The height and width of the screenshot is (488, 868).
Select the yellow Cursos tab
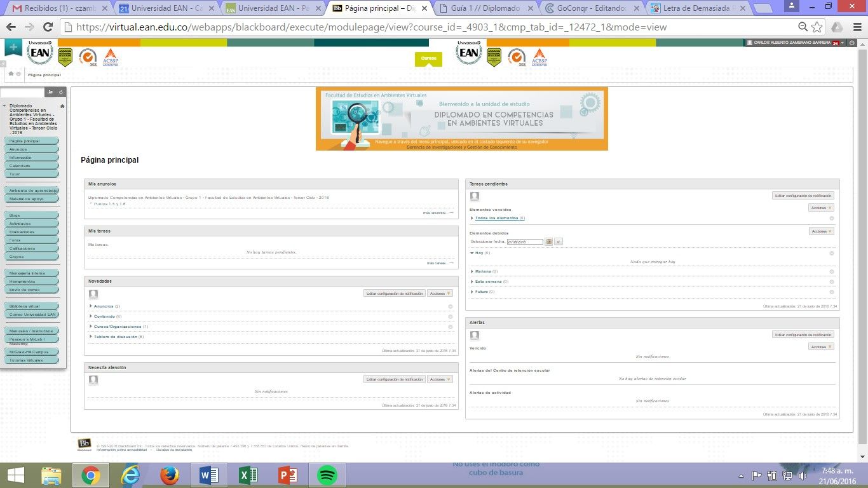pyautogui.click(x=428, y=58)
